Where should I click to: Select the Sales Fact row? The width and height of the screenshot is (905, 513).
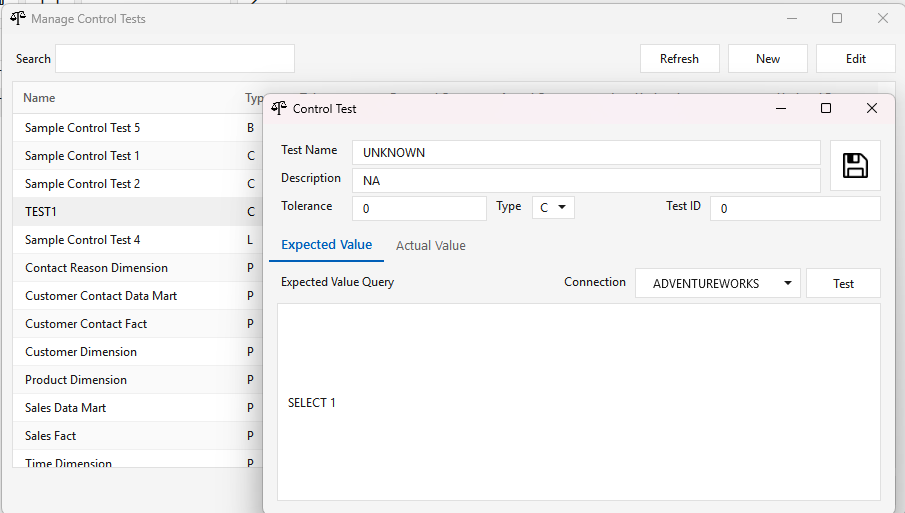coord(137,436)
